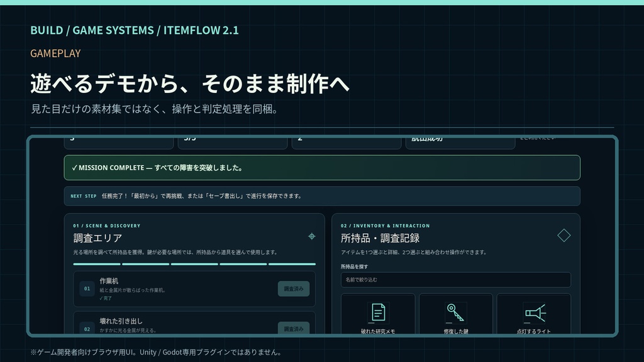Click the 所持品・調査記録 heading
Image resolution: width=644 pixels, height=362 pixels.
click(380, 238)
